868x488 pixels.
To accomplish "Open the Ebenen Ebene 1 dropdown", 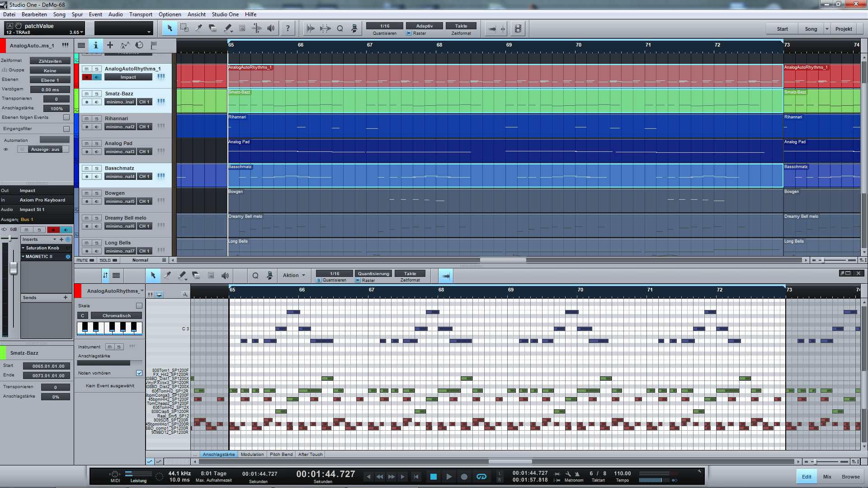I will (50, 80).
